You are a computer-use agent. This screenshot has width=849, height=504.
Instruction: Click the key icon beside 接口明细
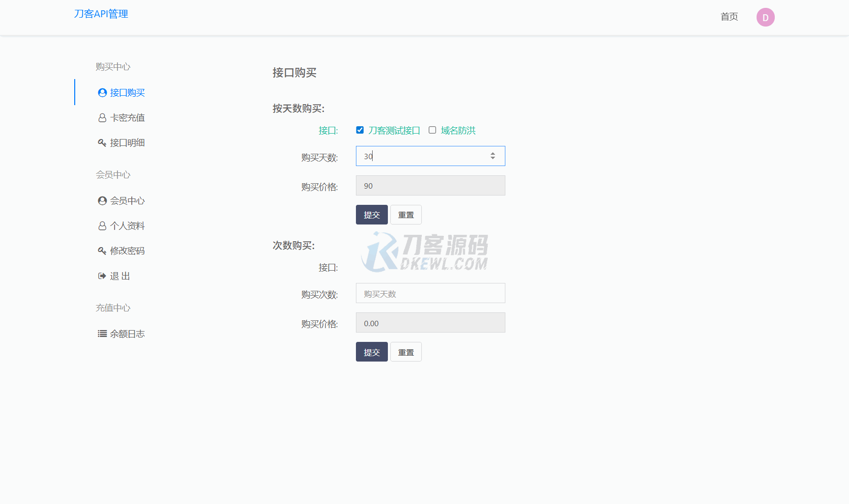pos(102,143)
